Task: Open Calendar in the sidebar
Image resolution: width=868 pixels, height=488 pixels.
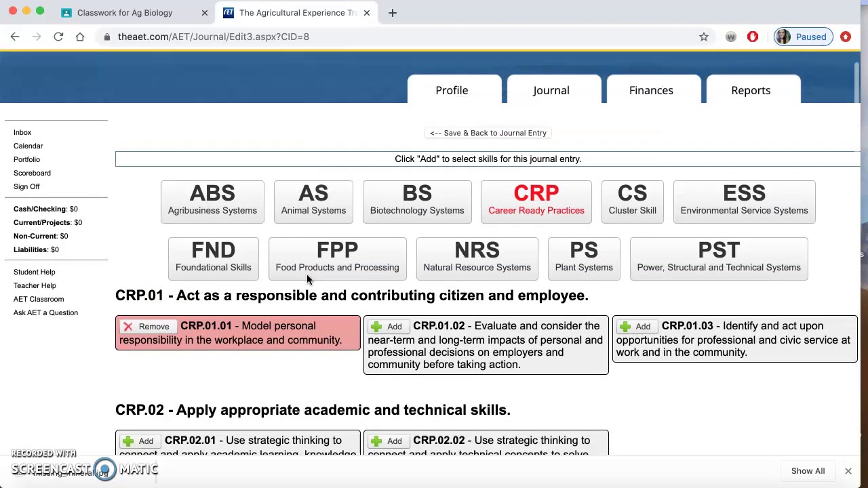Action: tap(28, 146)
